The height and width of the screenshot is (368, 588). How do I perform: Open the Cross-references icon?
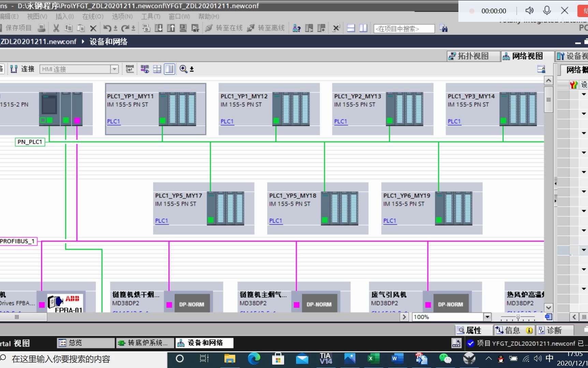(x=336, y=28)
